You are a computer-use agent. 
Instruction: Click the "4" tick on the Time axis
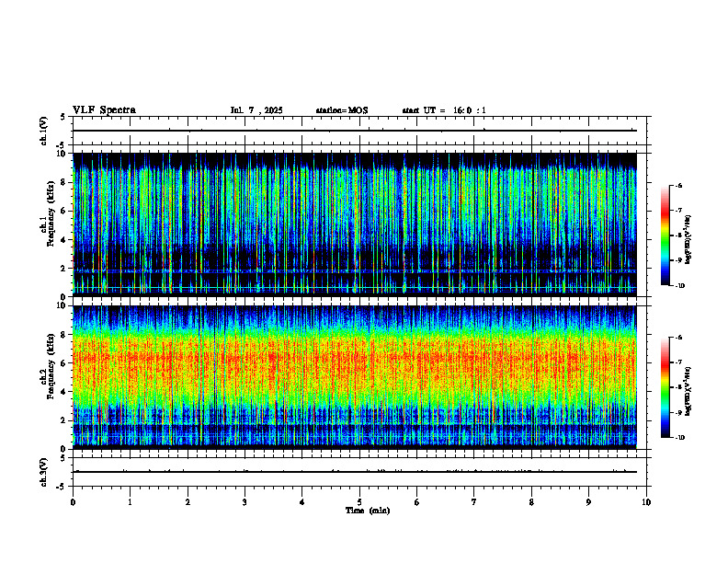point(302,502)
